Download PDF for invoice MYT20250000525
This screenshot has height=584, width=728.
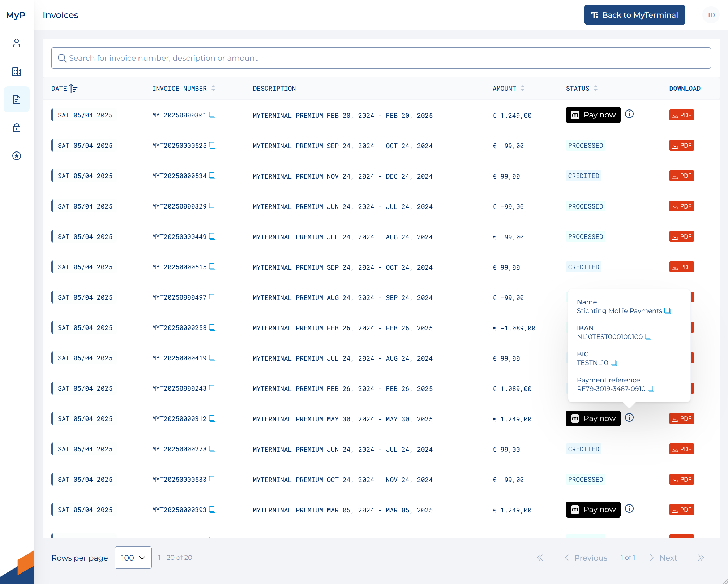pyautogui.click(x=681, y=145)
